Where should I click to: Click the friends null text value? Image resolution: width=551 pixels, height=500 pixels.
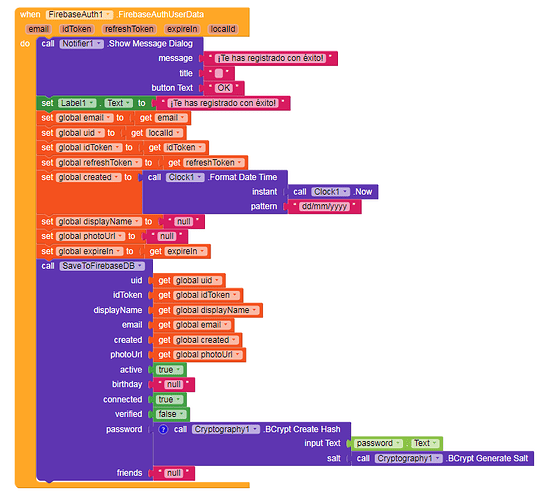click(x=174, y=473)
